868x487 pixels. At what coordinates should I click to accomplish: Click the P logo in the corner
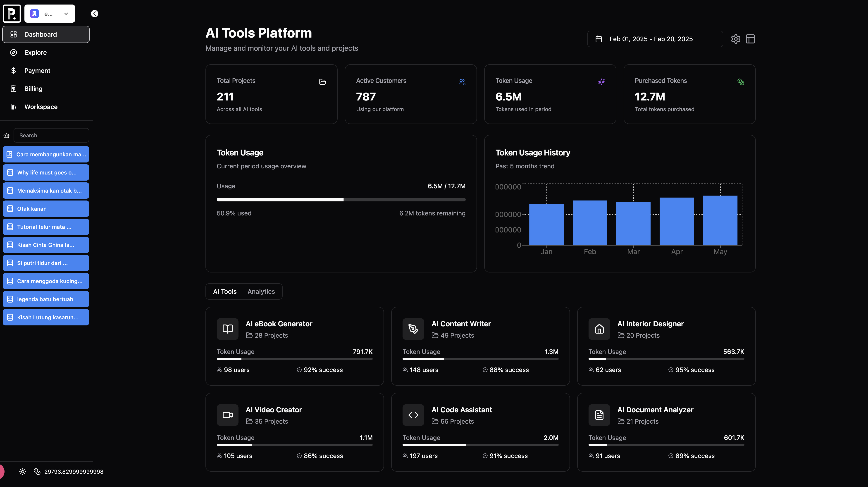[x=12, y=14]
